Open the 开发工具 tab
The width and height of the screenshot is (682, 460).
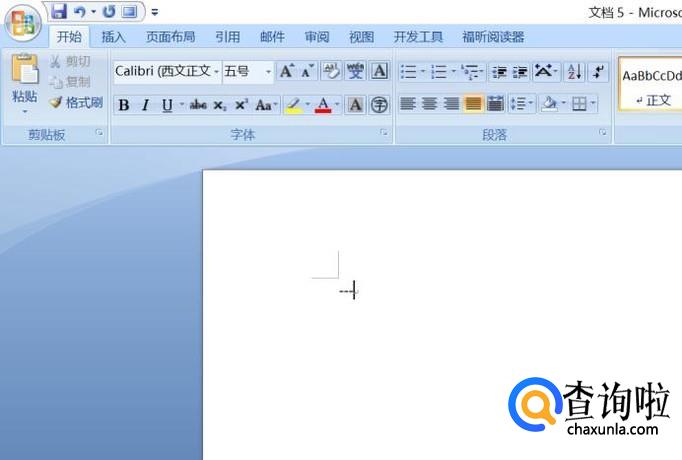pos(418,37)
